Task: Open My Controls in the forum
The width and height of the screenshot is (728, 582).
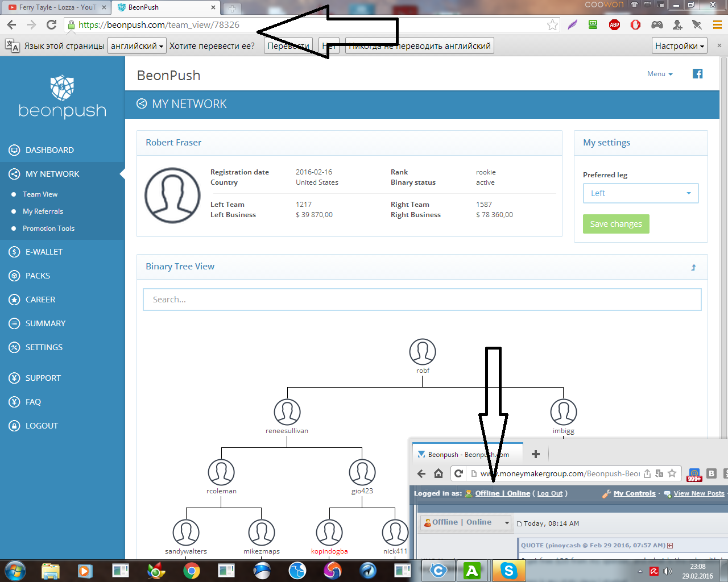Action: (634, 493)
